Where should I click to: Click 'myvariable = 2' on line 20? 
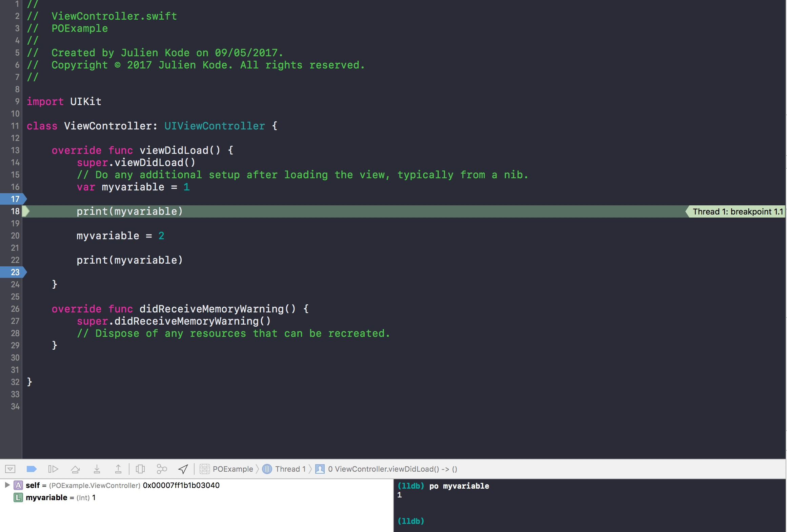click(x=120, y=236)
